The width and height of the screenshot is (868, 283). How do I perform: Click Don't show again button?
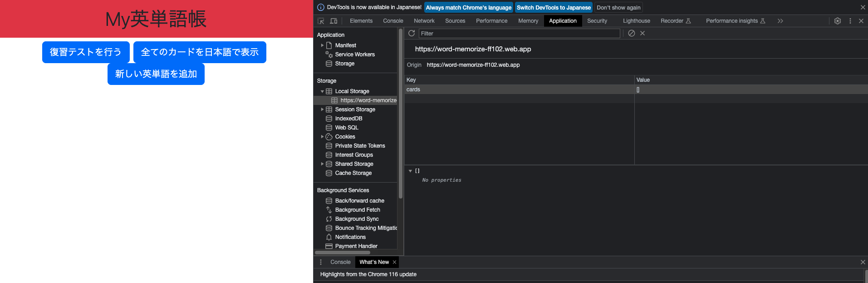click(x=618, y=7)
